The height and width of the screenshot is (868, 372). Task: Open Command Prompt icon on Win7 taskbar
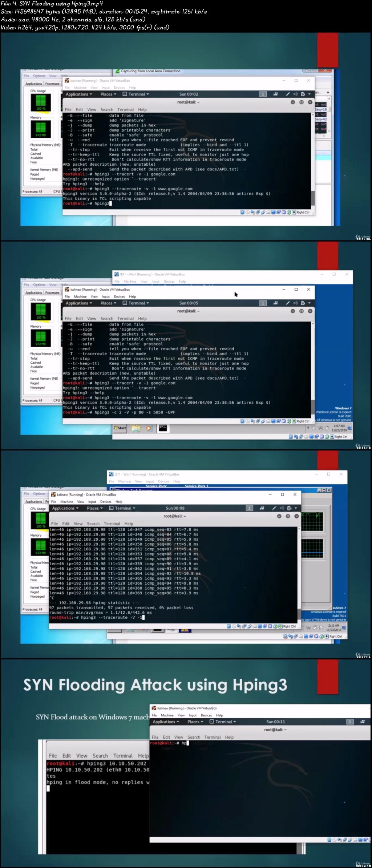click(x=163, y=428)
